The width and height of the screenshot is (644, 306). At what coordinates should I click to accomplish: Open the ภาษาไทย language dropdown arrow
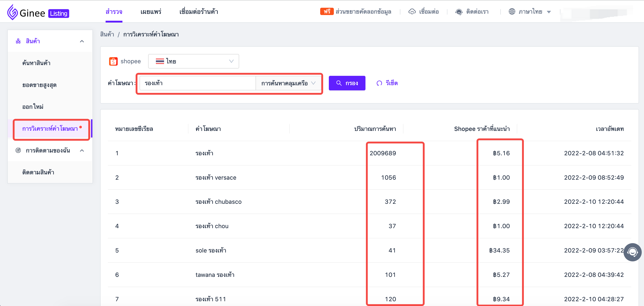point(549,12)
